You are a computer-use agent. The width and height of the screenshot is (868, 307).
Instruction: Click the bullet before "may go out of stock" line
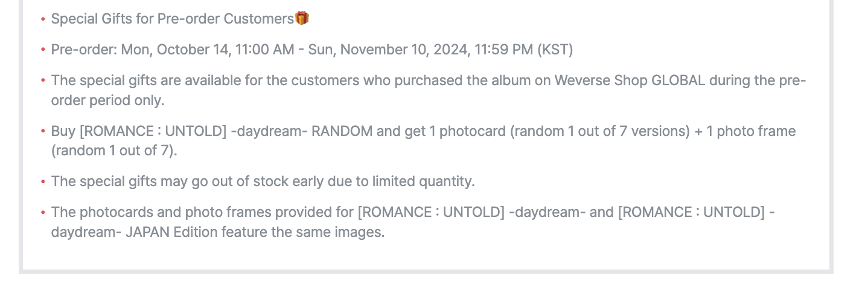(x=43, y=182)
